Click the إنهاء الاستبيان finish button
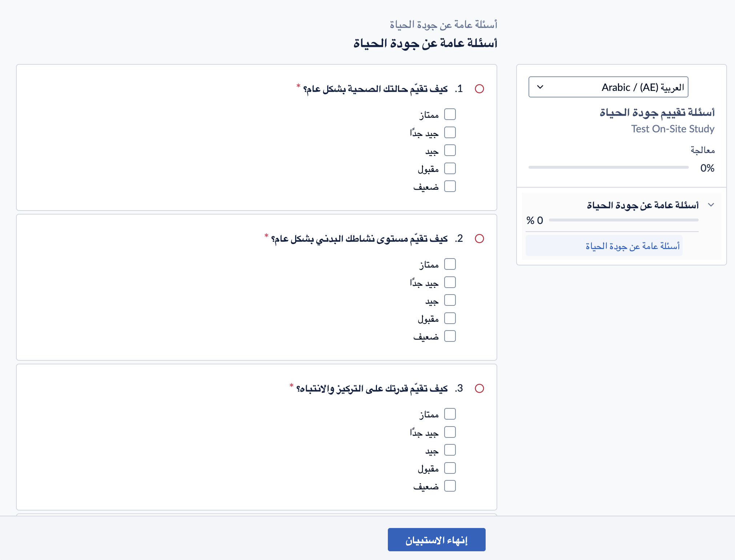Viewport: 735px width, 560px height. pyautogui.click(x=437, y=540)
